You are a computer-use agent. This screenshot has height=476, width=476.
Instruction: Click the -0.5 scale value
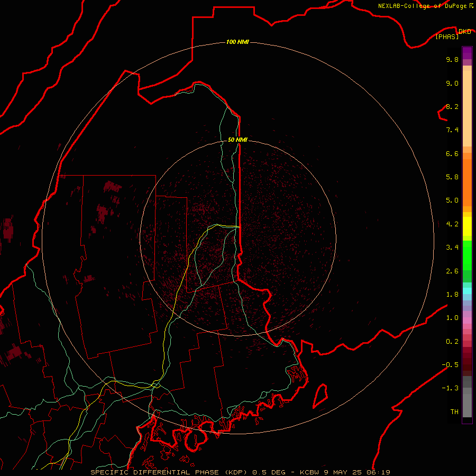click(x=450, y=365)
